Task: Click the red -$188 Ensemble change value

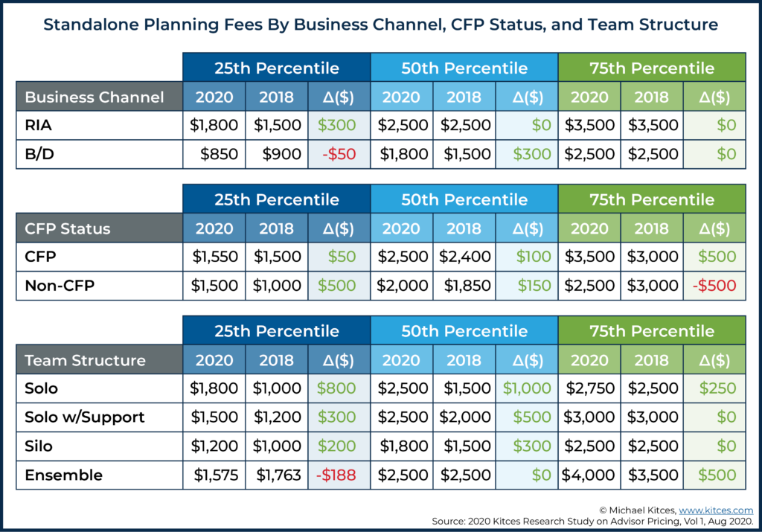Action: 336,475
